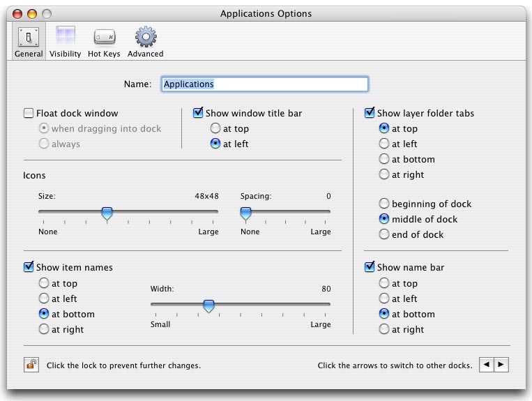Uncheck Show name bar
532x401 pixels.
pyautogui.click(x=370, y=267)
